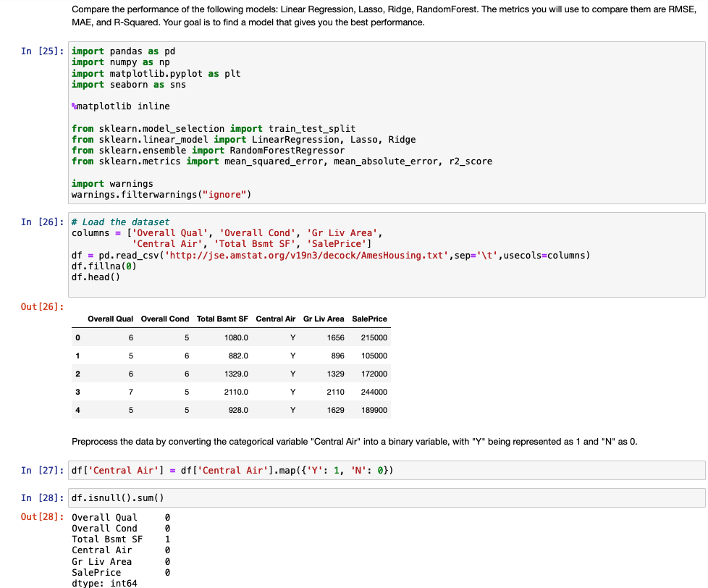Click the 'df.fillna(0)' line
The image size is (708, 588).
click(104, 266)
